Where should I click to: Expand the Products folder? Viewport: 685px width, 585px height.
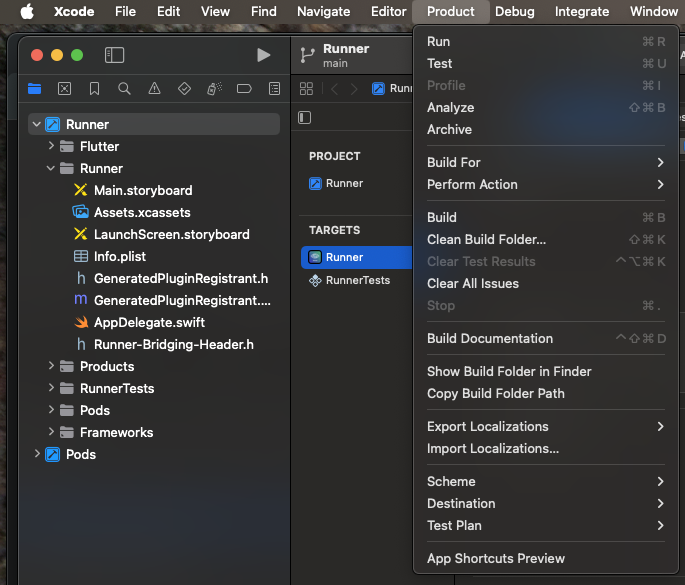click(x=51, y=366)
